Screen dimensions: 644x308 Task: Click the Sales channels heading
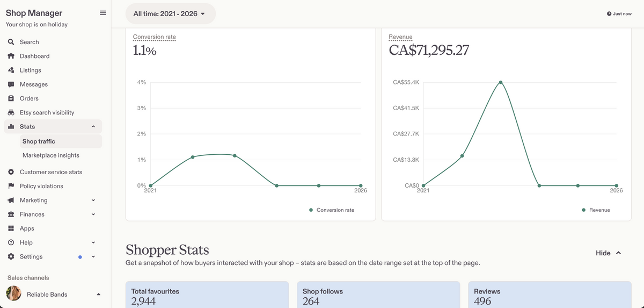click(28, 278)
